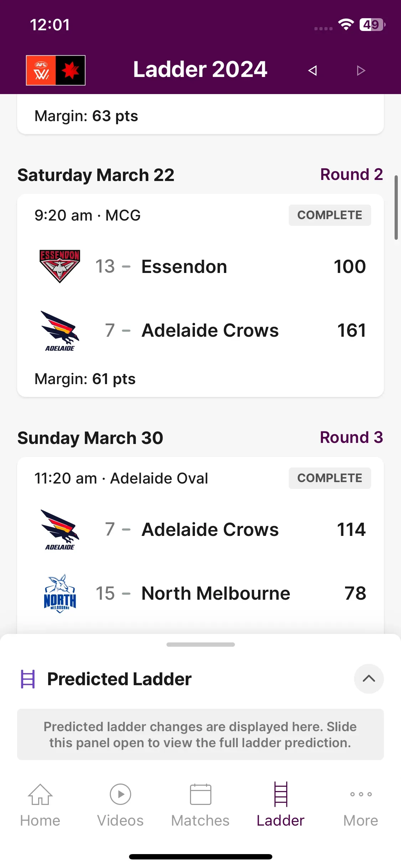Tap the COMPLETE badge for Adelaide Oval match
The image size is (401, 868).
[x=330, y=478]
